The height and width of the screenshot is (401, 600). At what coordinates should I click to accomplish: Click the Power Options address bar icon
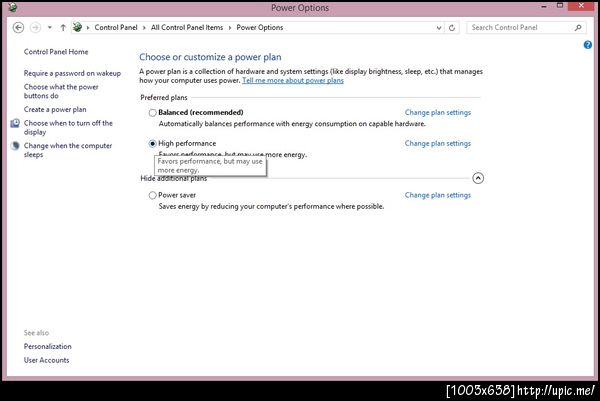pyautogui.click(x=77, y=27)
